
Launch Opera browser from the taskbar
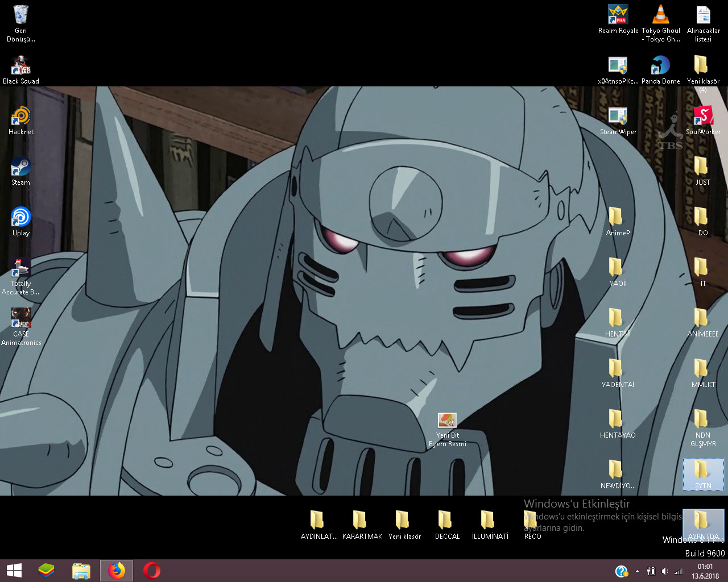pyautogui.click(x=152, y=571)
